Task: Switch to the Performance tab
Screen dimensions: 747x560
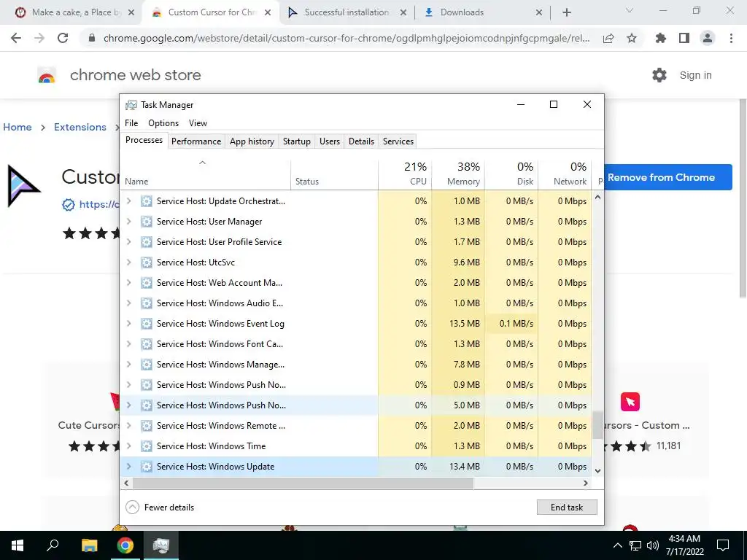Action: pyautogui.click(x=196, y=141)
